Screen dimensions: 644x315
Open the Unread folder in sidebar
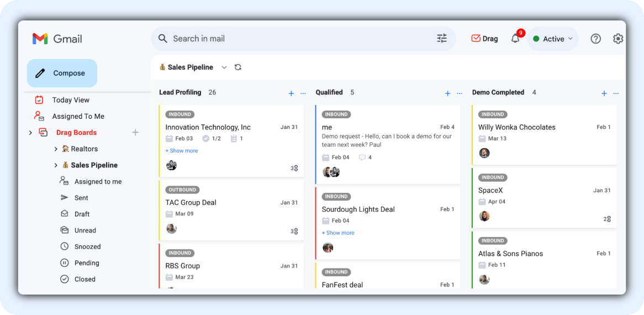85,230
